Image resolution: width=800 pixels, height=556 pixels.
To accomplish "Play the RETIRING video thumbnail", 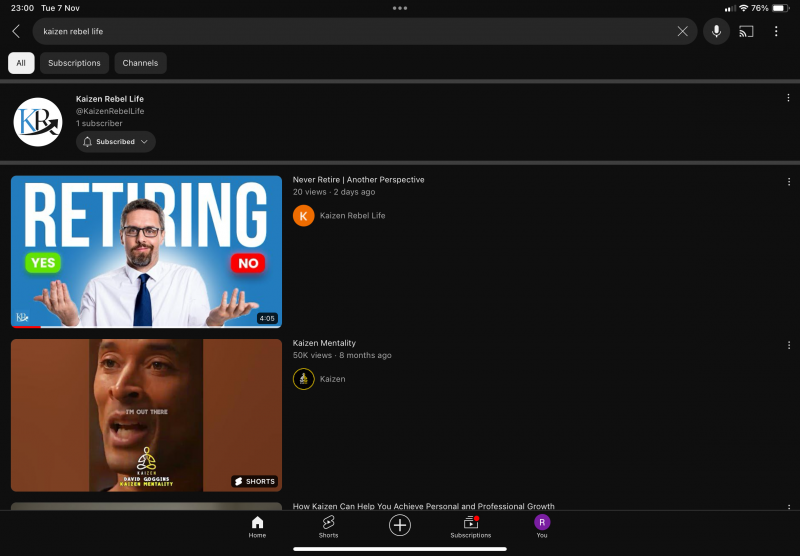I will 146,251.
